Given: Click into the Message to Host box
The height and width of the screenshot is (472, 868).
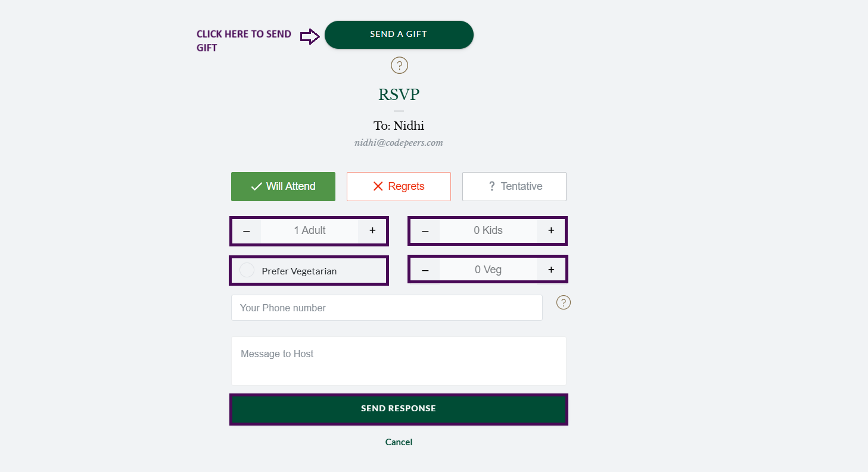Looking at the screenshot, I should tap(399, 361).
